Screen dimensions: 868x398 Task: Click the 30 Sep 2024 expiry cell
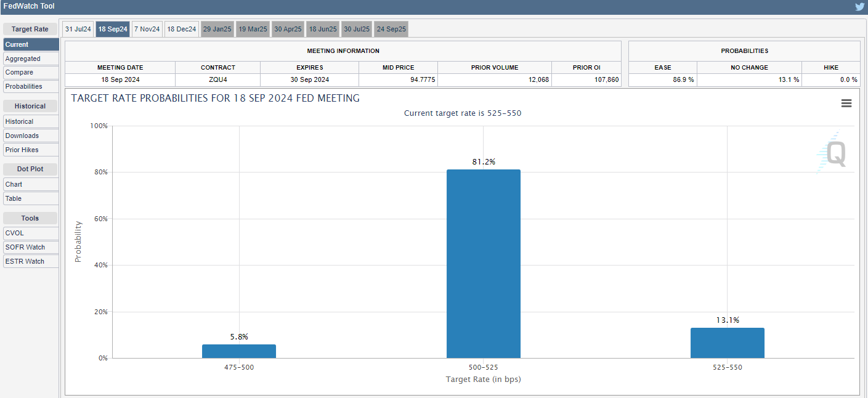(310, 79)
